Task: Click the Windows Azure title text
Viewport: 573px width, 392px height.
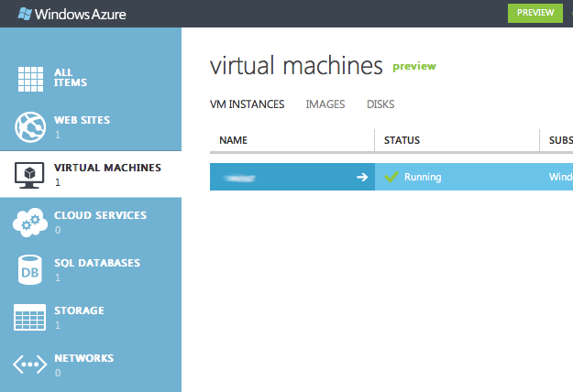Action: coord(81,15)
